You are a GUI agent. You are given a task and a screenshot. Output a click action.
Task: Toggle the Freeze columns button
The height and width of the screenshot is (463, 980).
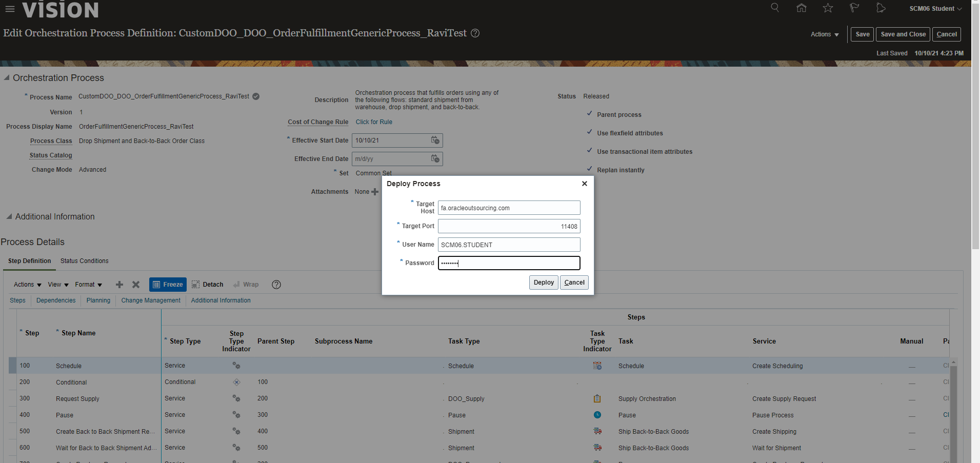coord(168,285)
